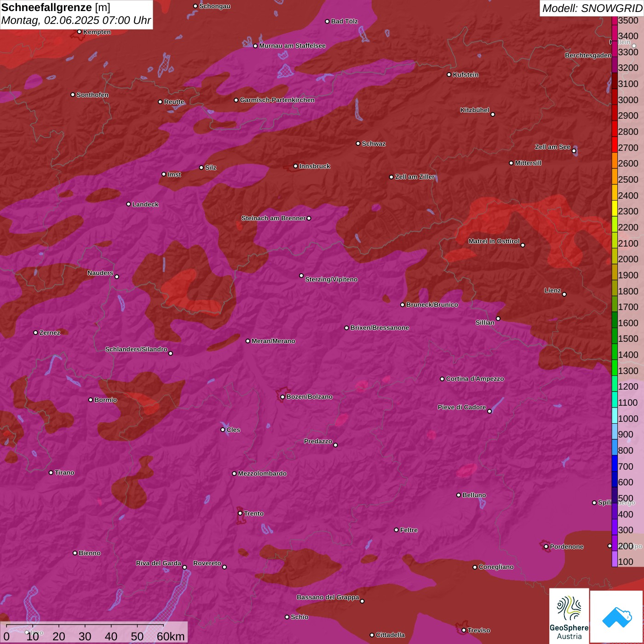The width and height of the screenshot is (644, 644).
Task: Click the 'Rovereto' label
Action: tap(207, 563)
